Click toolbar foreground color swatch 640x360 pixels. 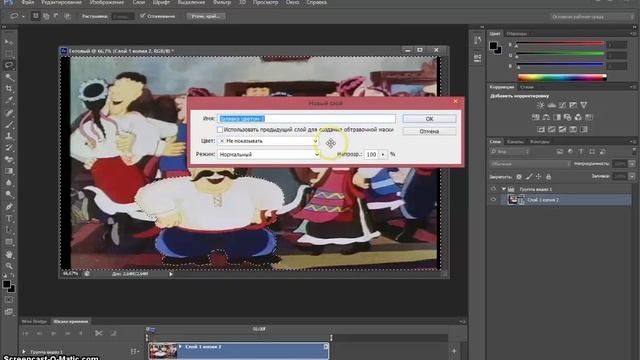[6, 284]
